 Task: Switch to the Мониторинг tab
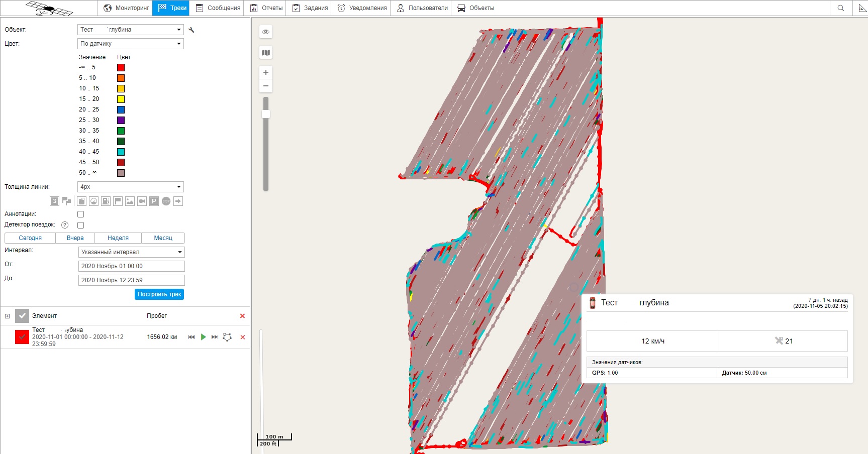click(127, 8)
